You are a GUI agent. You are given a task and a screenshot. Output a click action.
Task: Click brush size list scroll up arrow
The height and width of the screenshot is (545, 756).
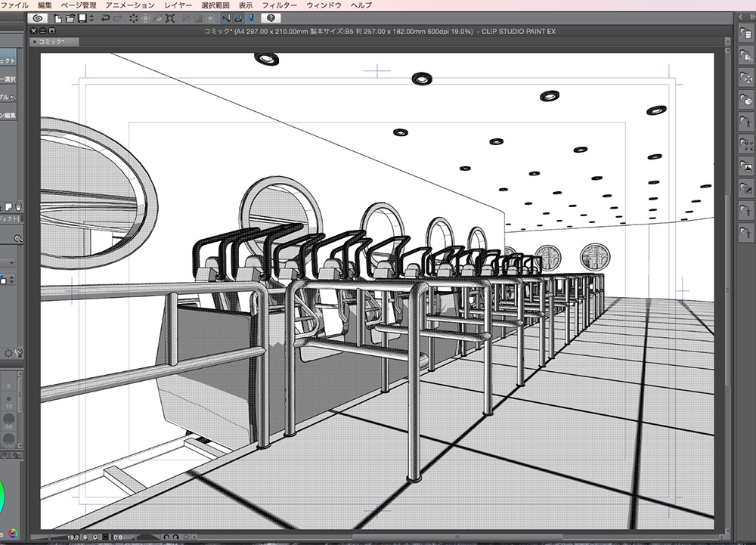click(x=20, y=374)
